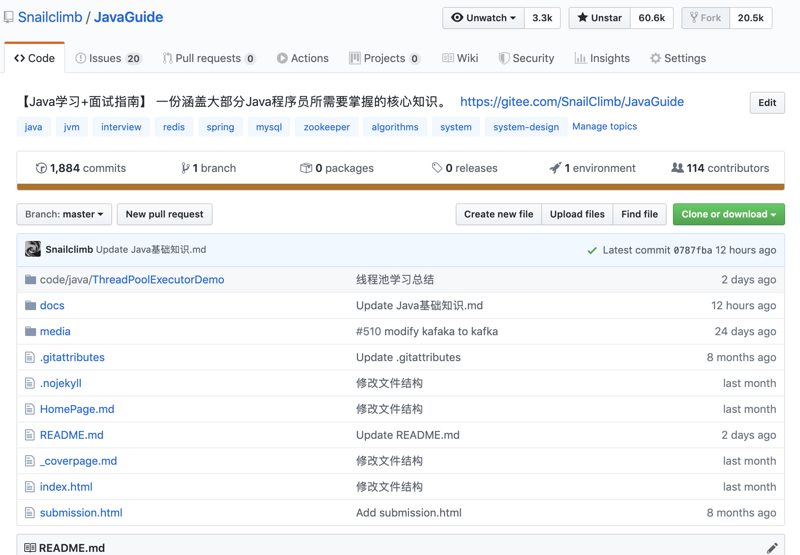Click the Snailclimb avatar in commit bar
800x555 pixels.
coord(33,249)
